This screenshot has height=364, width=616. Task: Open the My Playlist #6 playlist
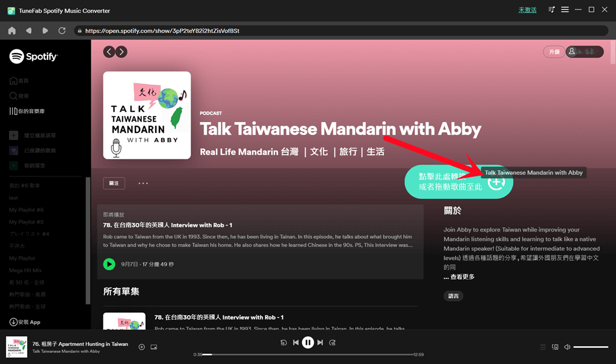(x=26, y=210)
